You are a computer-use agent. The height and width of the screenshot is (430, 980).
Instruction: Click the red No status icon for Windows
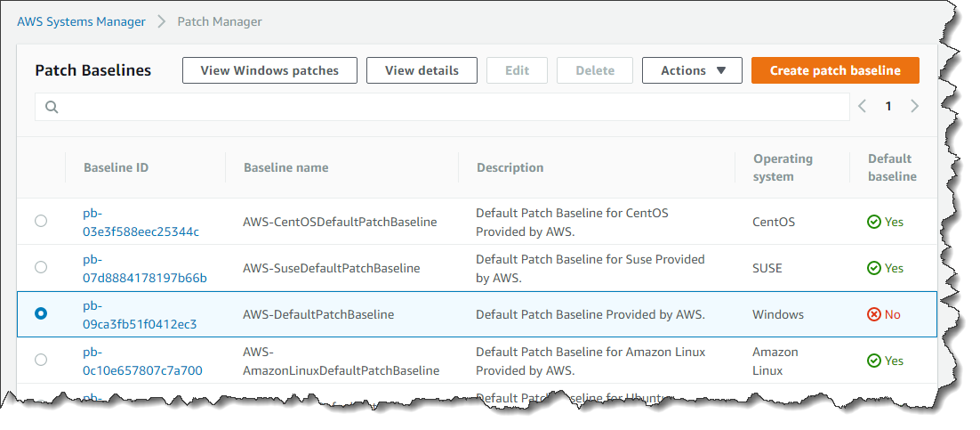[x=874, y=314]
